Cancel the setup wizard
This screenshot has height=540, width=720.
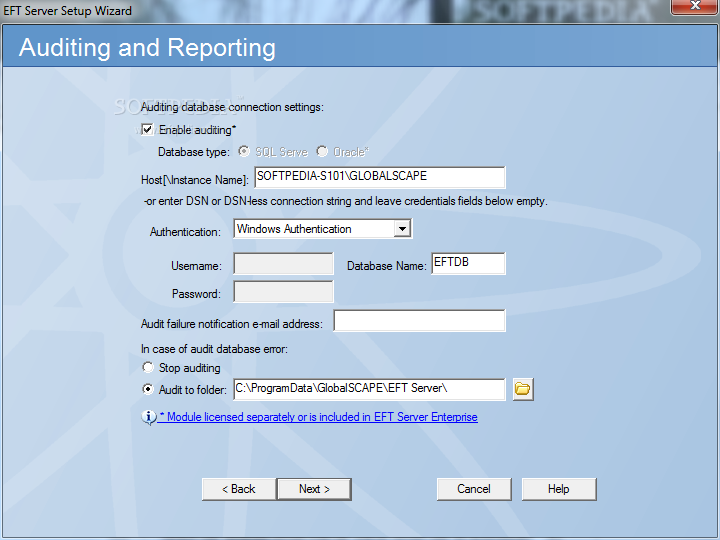pyautogui.click(x=474, y=489)
